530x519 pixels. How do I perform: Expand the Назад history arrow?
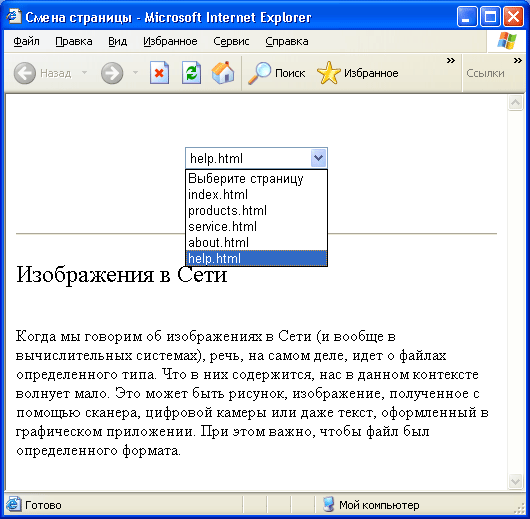(x=85, y=72)
